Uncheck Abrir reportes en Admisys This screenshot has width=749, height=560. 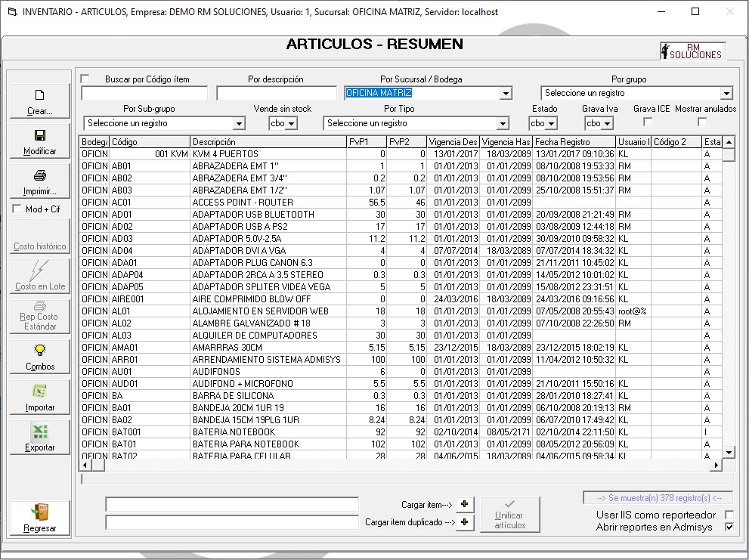[729, 528]
